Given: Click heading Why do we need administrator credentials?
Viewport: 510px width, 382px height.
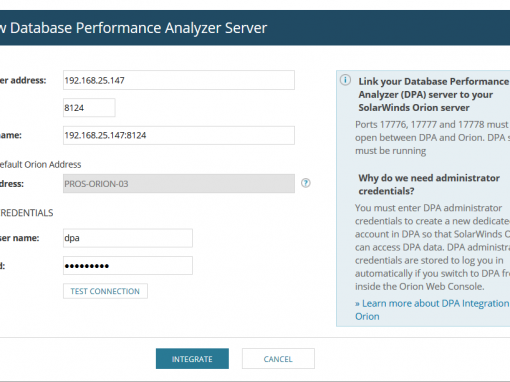Looking at the screenshot, I should 429,184.
